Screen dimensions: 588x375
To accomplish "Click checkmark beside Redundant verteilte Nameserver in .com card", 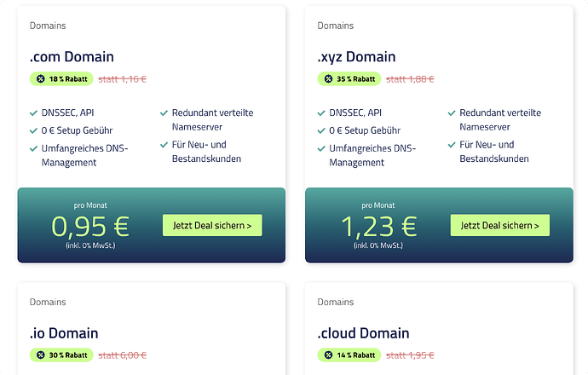I will tap(164, 112).
